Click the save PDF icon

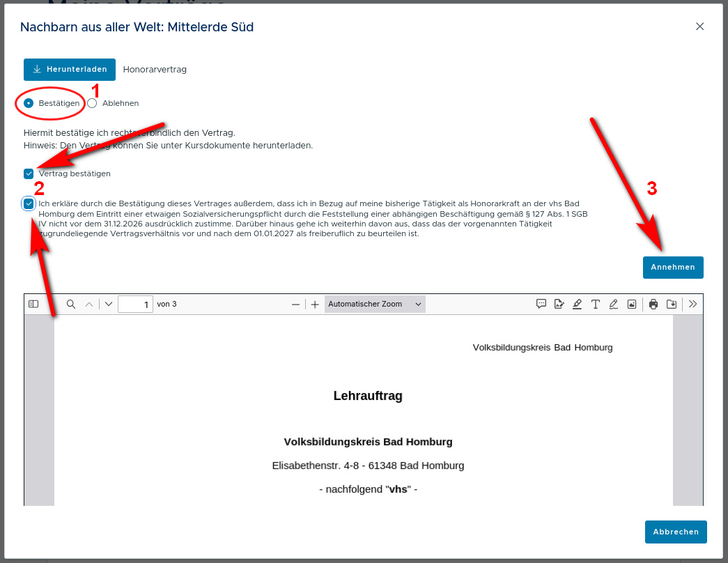click(x=672, y=304)
